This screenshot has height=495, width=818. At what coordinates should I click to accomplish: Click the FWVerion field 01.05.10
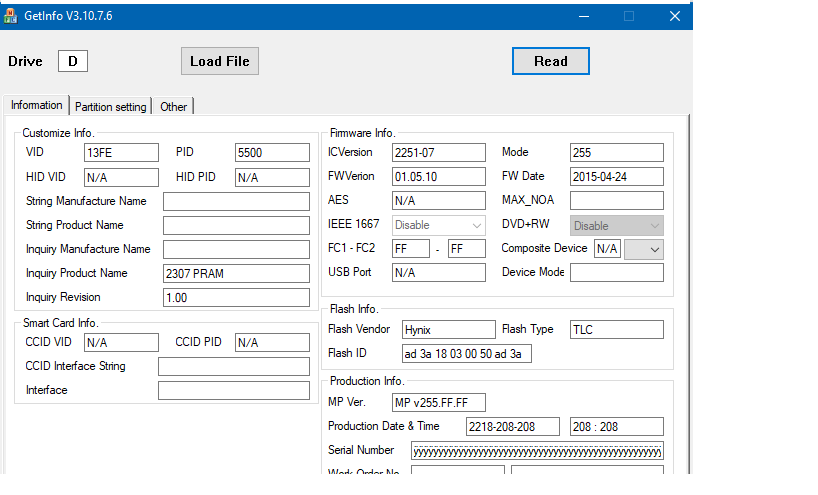(438, 176)
